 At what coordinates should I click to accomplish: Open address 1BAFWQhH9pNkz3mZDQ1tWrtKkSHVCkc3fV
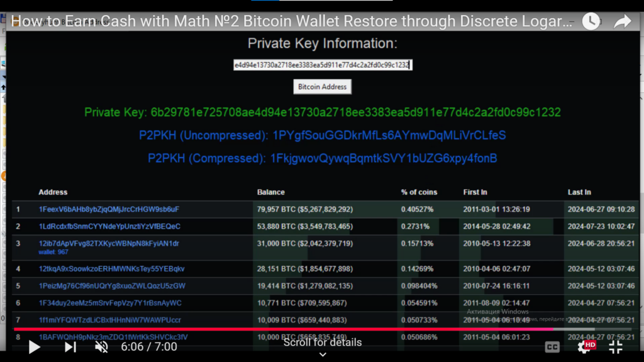click(x=113, y=337)
